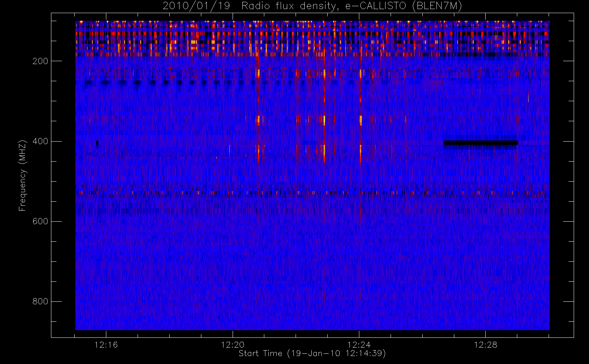Click the plot title '2010/01/19 Radio flux density, e-CALLISTO (BLEN7M)'
589x364 pixels.
click(x=312, y=6)
